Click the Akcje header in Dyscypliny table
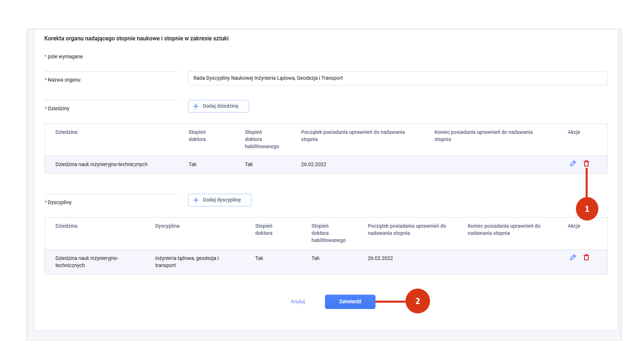644x362 pixels. tap(574, 226)
